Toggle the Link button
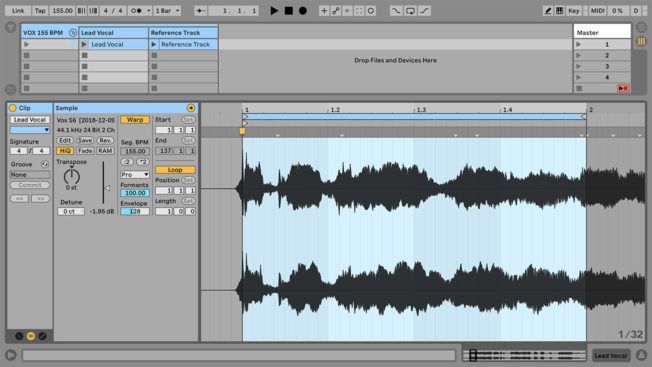The image size is (652, 367). coord(18,11)
